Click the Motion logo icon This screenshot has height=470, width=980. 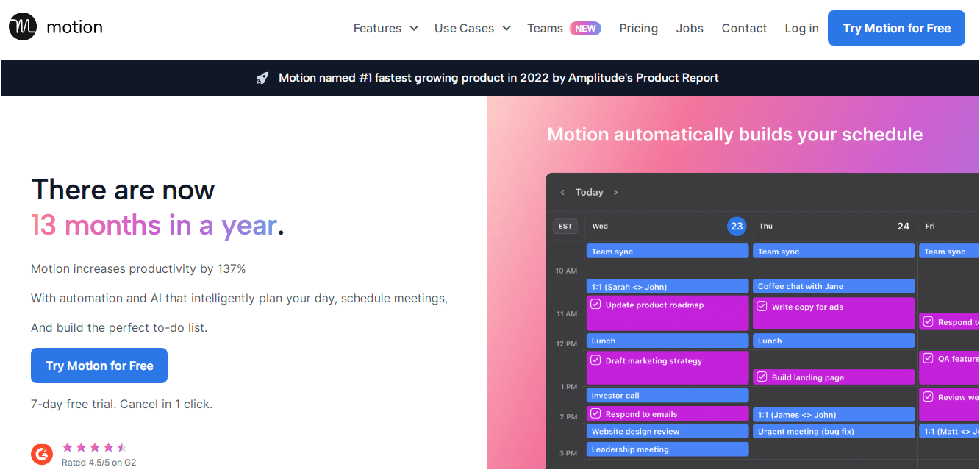click(x=23, y=27)
